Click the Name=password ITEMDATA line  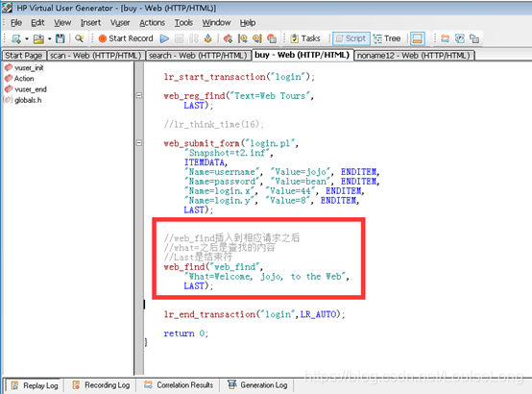click(x=281, y=182)
